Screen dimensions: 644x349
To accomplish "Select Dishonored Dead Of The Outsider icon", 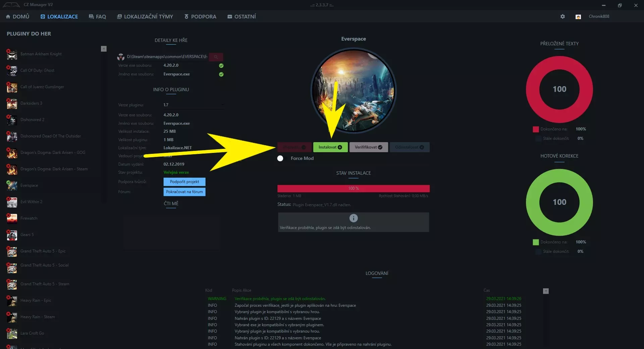I will click(12, 136).
